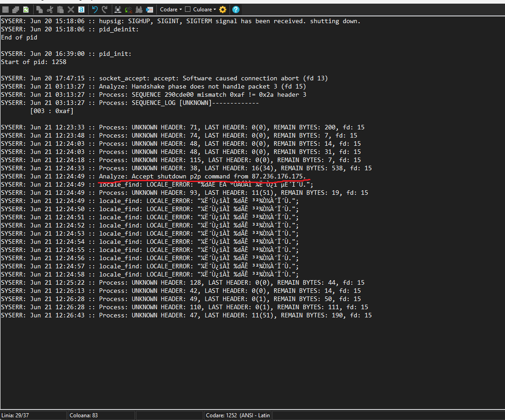Open Find with the binoculars icon

point(118,10)
